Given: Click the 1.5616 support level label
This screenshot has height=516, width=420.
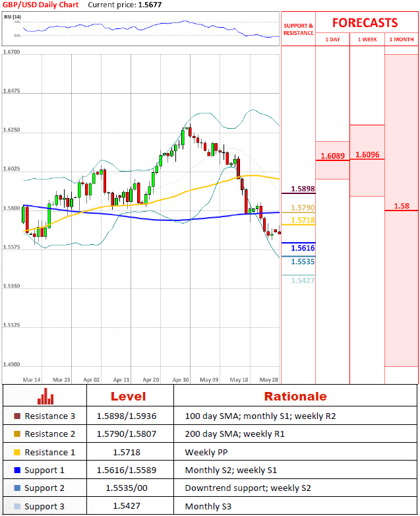Looking at the screenshot, I should point(303,248).
